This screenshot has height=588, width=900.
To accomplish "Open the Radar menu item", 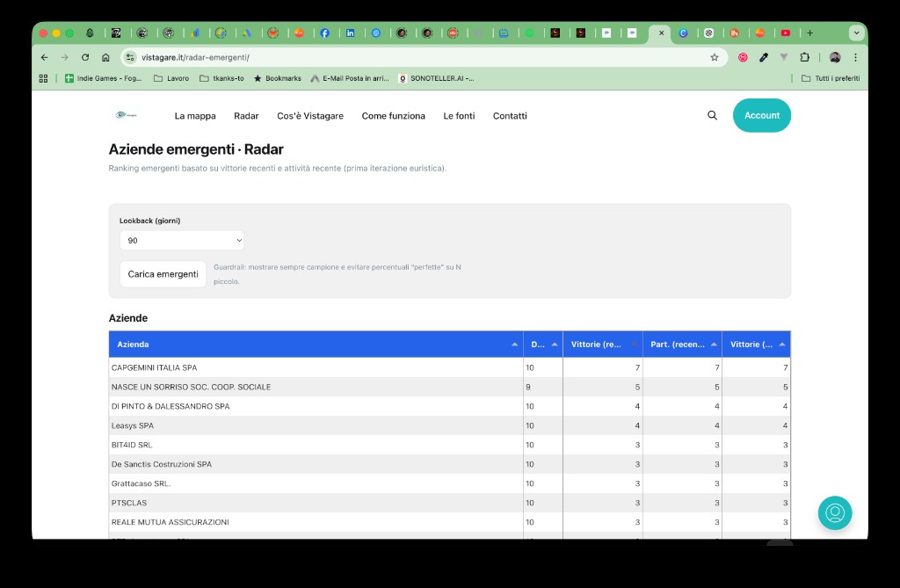I will point(246,116).
